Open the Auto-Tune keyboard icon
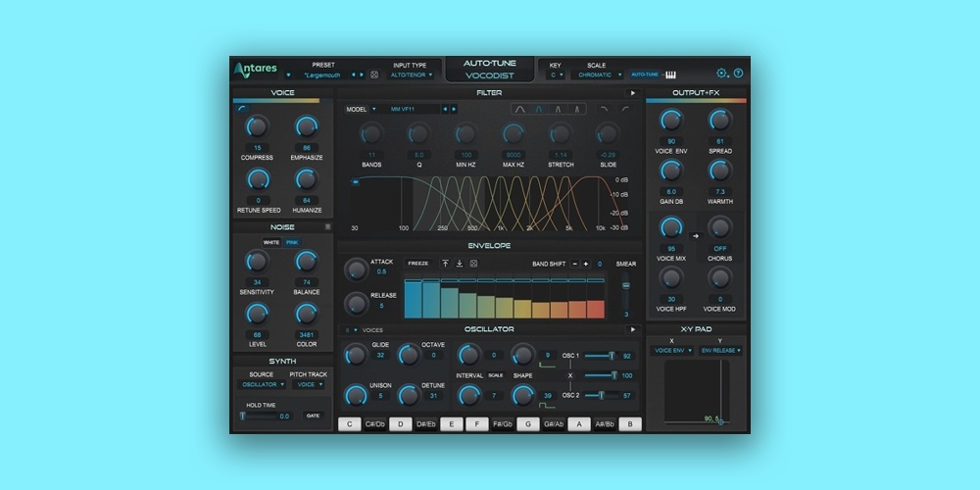Viewport: 980px width, 490px height. (x=671, y=74)
